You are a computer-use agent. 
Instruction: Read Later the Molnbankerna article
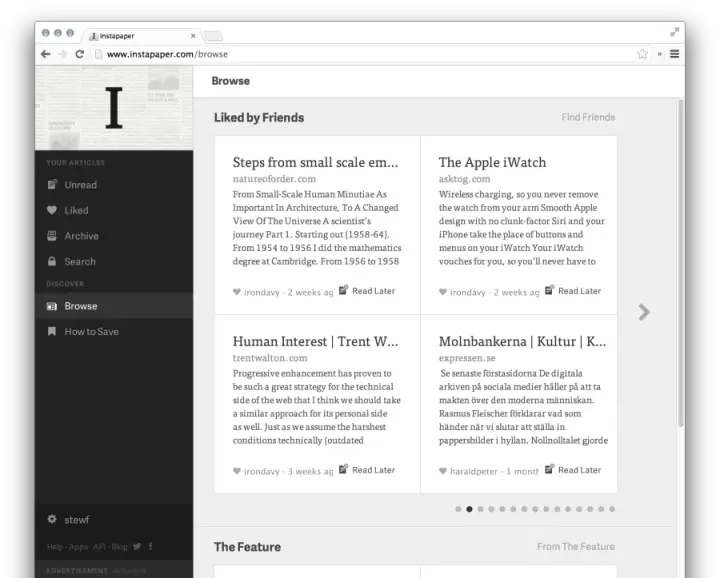[x=573, y=470]
